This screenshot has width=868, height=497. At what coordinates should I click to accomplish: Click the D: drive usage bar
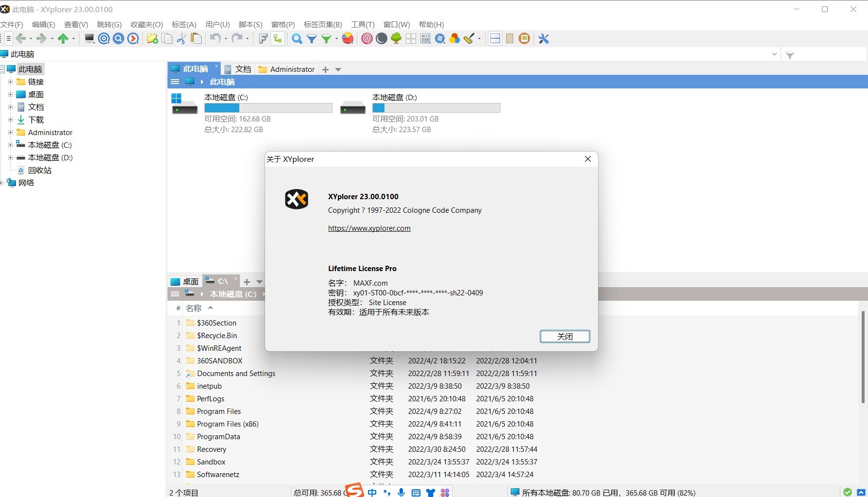tap(436, 108)
